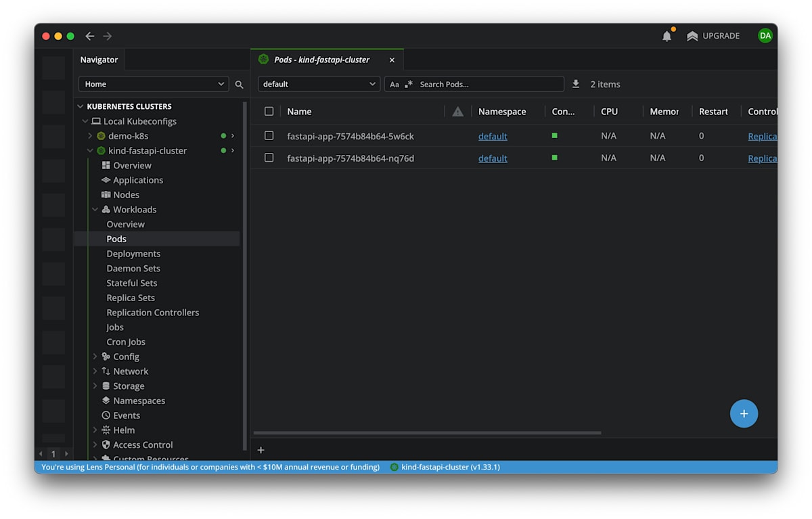The height and width of the screenshot is (519, 812).
Task: Open the default namespace dropdown
Action: point(319,84)
